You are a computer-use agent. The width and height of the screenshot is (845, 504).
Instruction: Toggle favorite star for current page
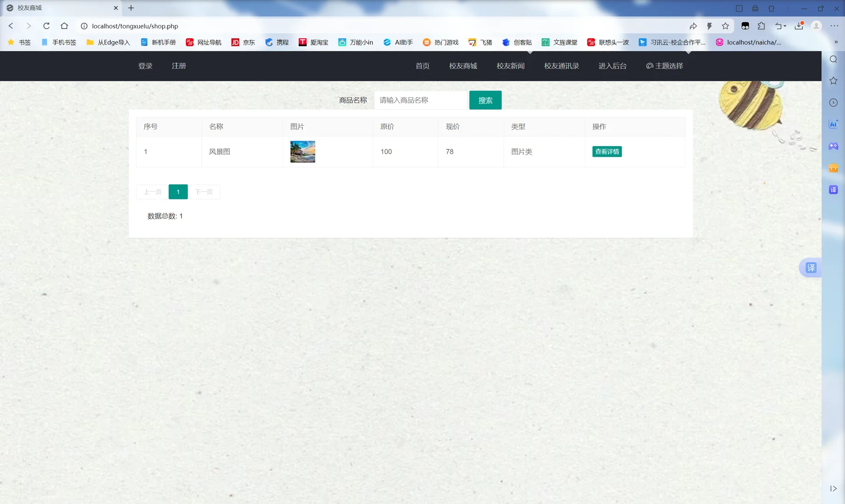point(725,26)
